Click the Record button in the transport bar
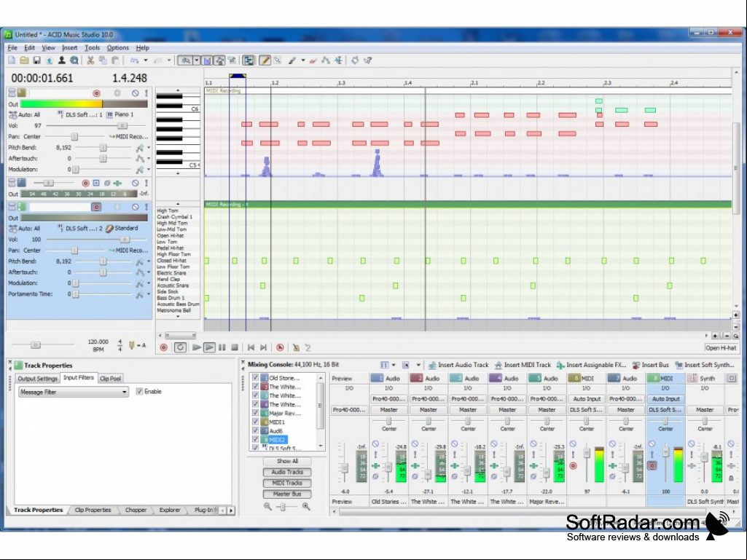 tap(163, 347)
